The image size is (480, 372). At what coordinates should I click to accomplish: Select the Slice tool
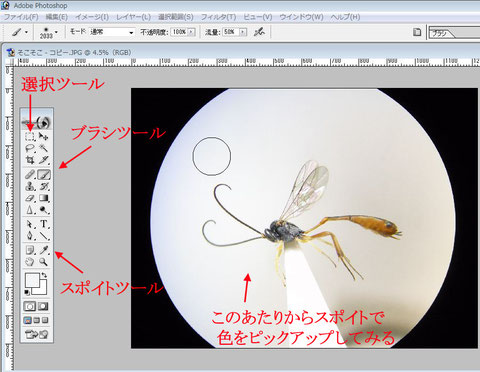pyautogui.click(x=44, y=160)
